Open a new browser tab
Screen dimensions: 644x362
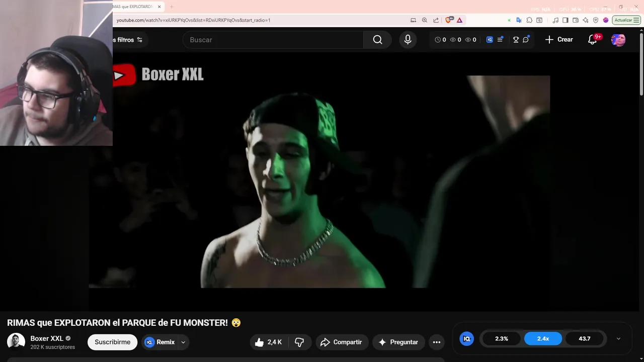click(171, 7)
